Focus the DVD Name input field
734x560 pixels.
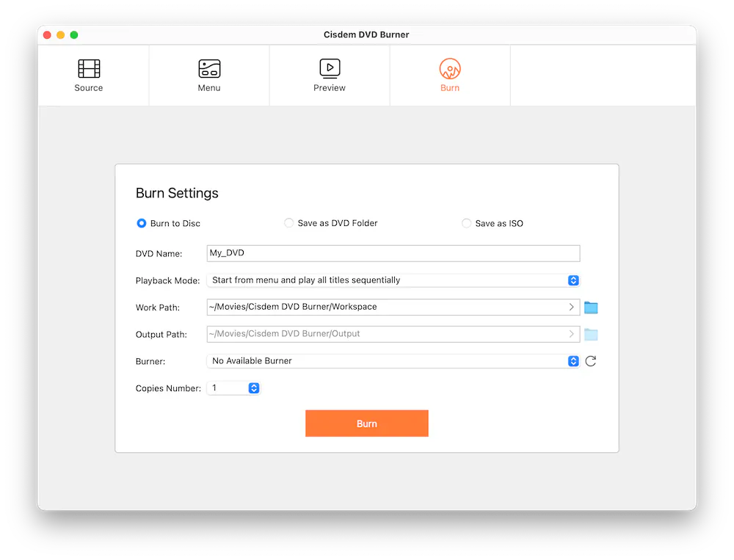coord(393,253)
